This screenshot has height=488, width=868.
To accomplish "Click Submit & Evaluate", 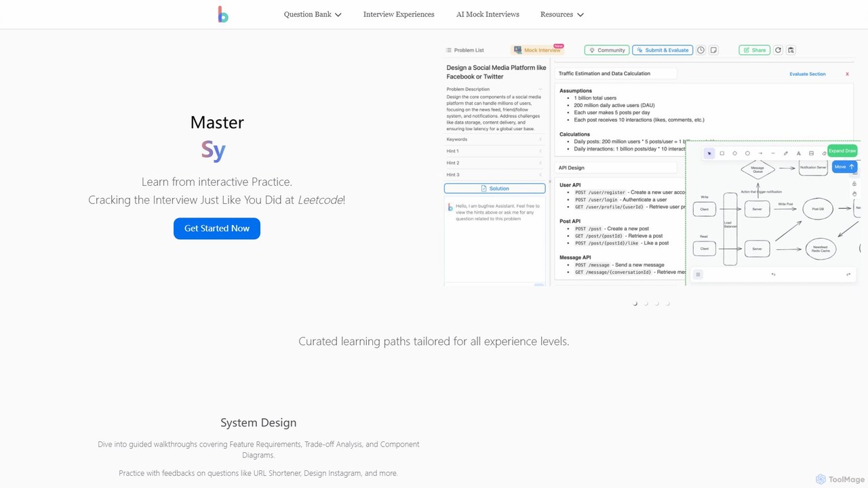I will point(663,50).
